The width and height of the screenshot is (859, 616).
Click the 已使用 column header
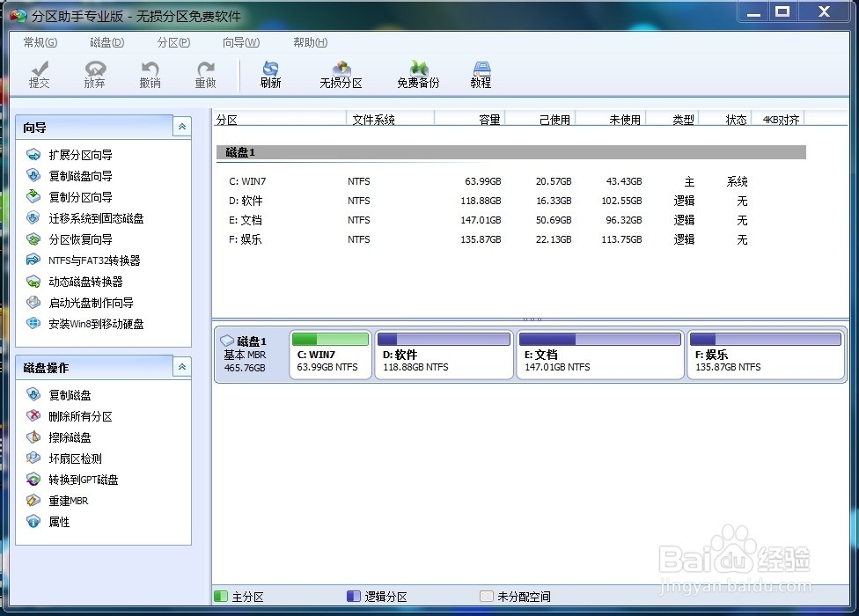[x=540, y=120]
